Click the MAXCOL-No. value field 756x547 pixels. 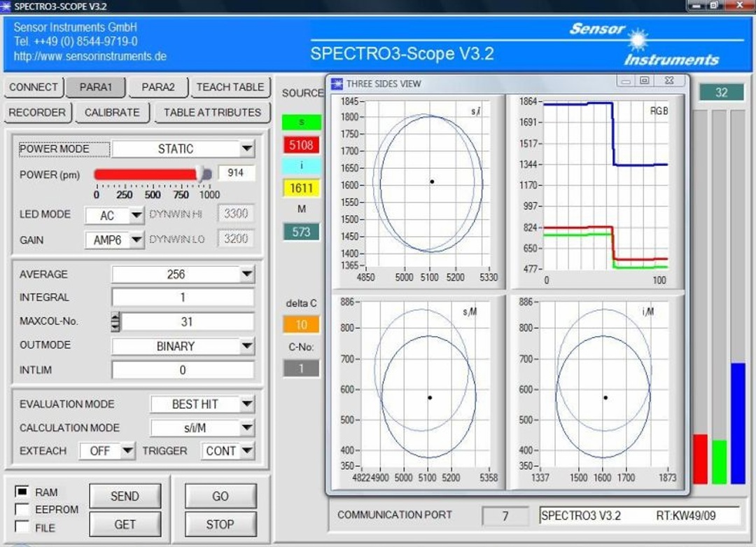[187, 321]
